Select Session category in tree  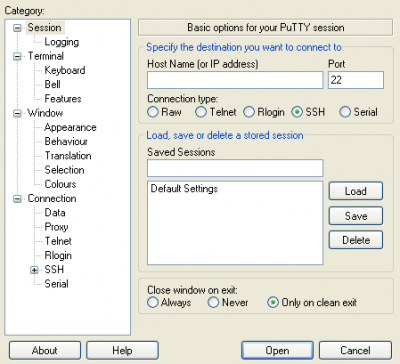tap(44, 28)
